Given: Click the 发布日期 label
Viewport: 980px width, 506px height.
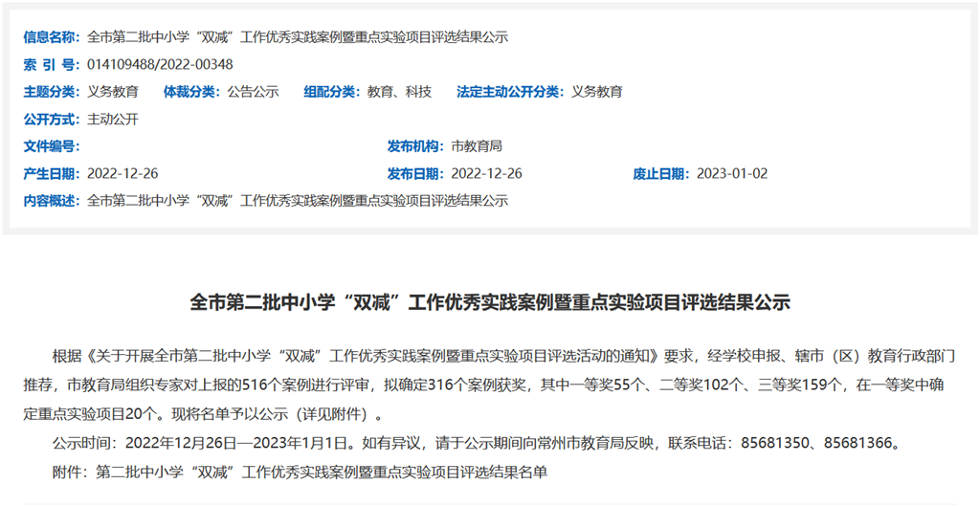Looking at the screenshot, I should [415, 174].
